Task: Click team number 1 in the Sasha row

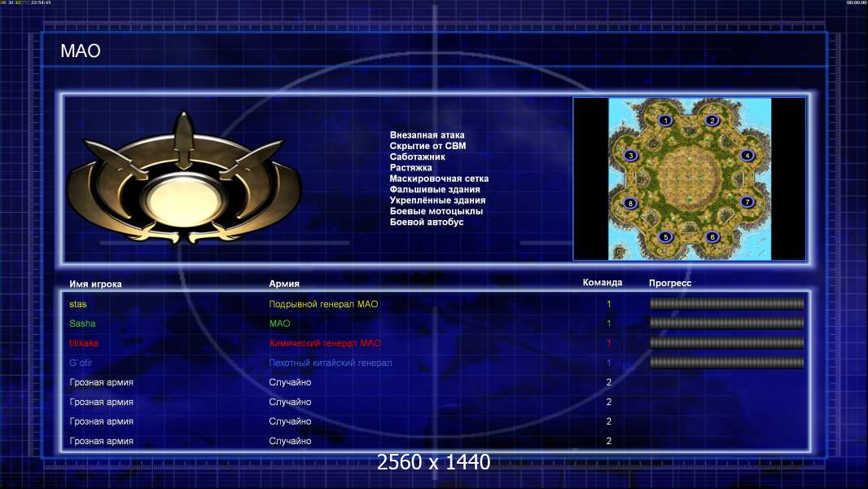Action: pos(608,324)
